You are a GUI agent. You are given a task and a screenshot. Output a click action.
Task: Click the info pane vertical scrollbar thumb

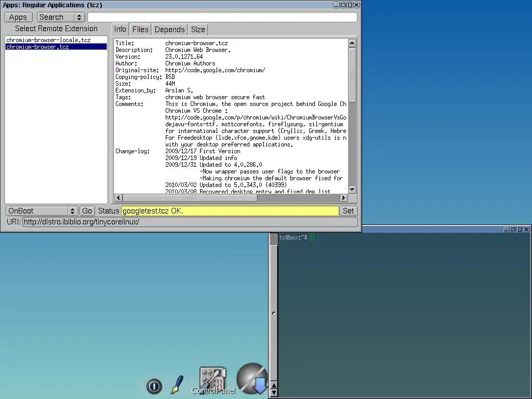[352, 75]
